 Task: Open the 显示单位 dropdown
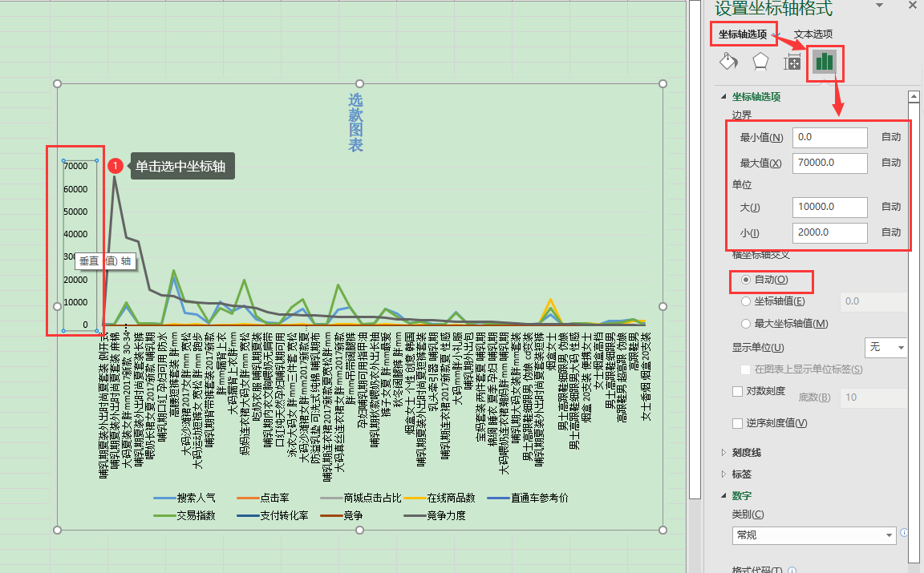pyautogui.click(x=885, y=348)
